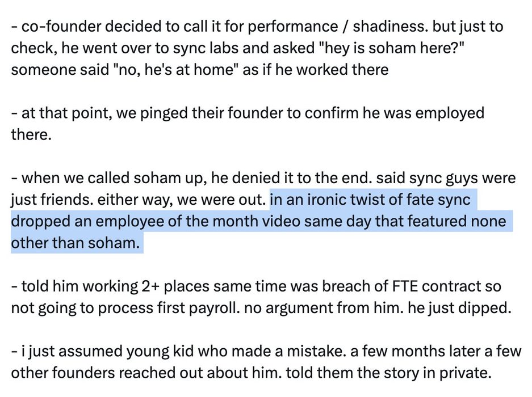Click the words "just friends."
The width and height of the screenshot is (532, 397).
tap(44, 200)
